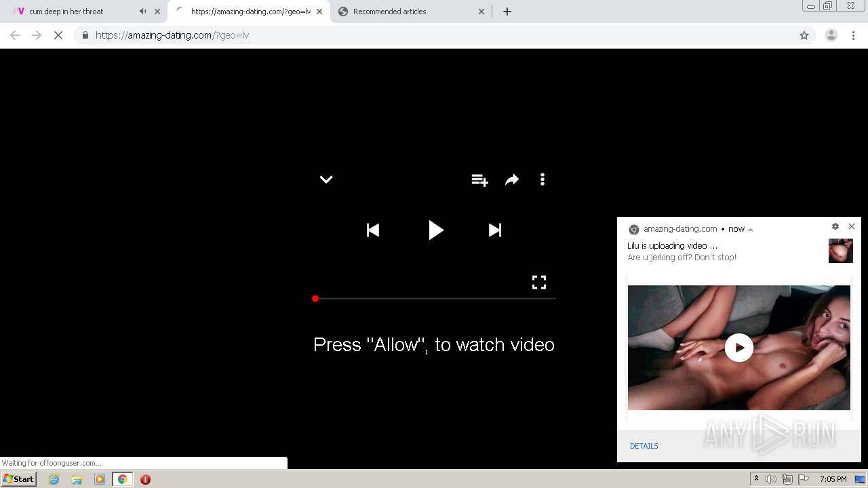The width and height of the screenshot is (868, 488).
Task: Go forward in browser history
Action: coord(37,35)
